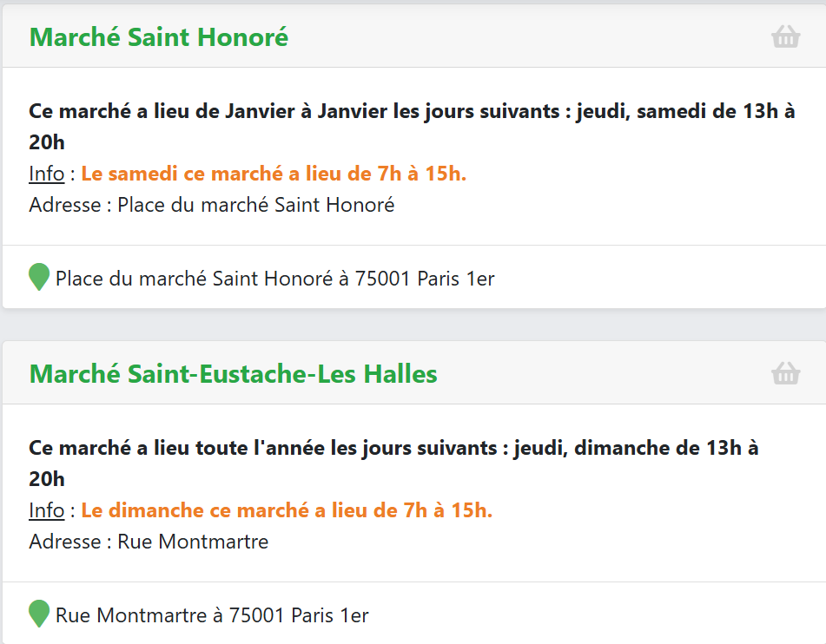Click the line 'Adresse : Rue Montmartre'

(149, 542)
